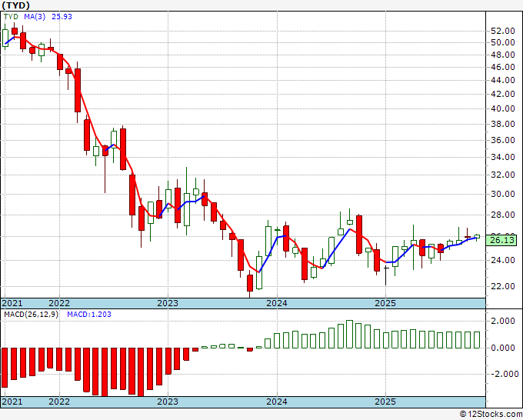This screenshot has height=420, width=523.
Task: Click the 24.00 price axis label
Action: [503, 260]
